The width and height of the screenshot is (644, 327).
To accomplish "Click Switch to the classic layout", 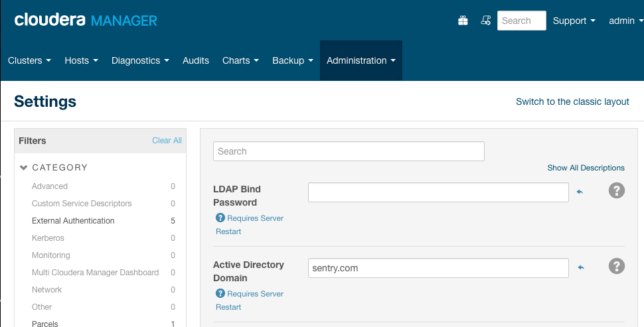I will [572, 101].
